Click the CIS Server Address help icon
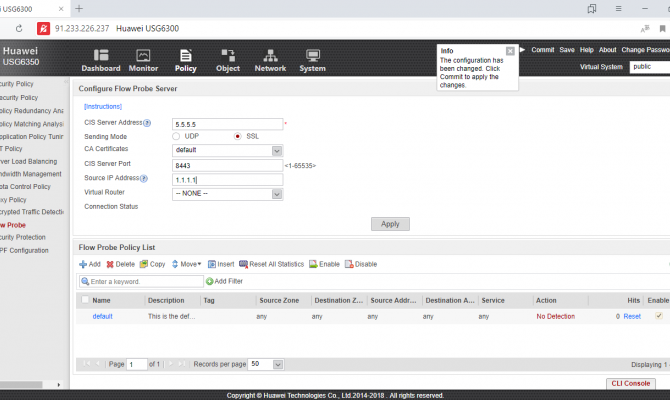Viewport: 670px width, 400px height. point(147,123)
